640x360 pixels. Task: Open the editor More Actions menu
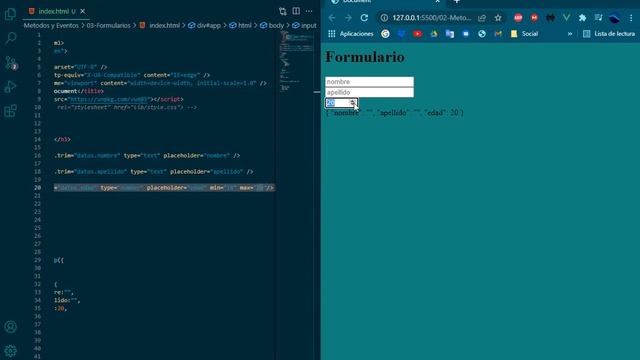tap(309, 11)
